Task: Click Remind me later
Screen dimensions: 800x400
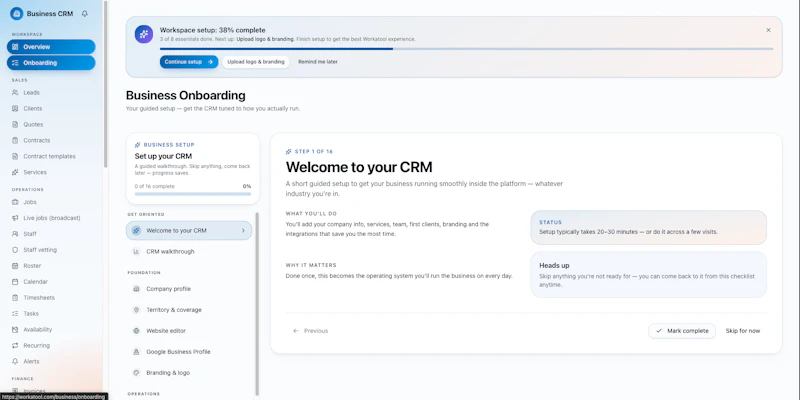Action: coord(318,62)
